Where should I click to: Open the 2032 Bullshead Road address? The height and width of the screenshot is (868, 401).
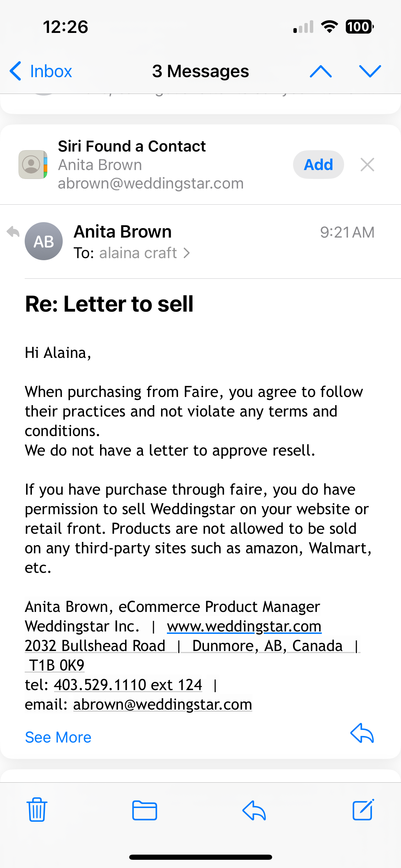[95, 646]
